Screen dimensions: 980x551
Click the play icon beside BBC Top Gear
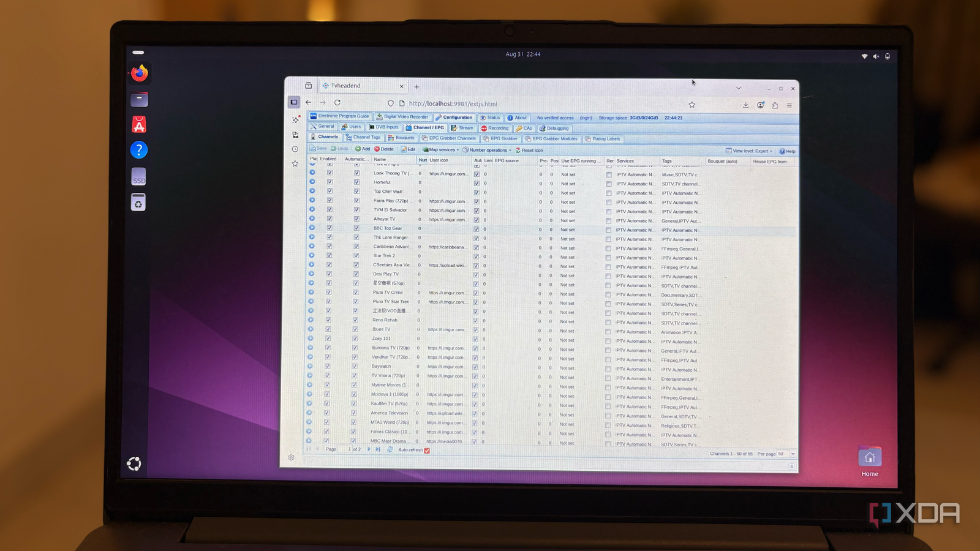312,228
